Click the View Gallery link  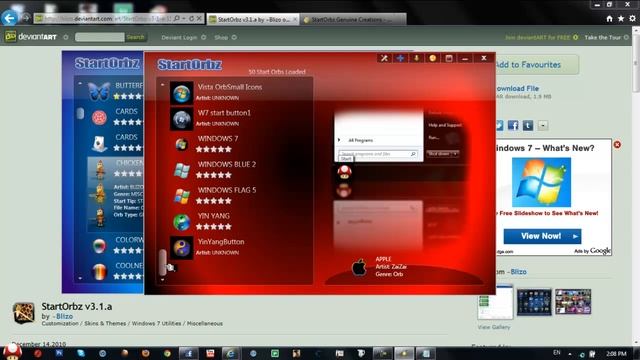[494, 327]
